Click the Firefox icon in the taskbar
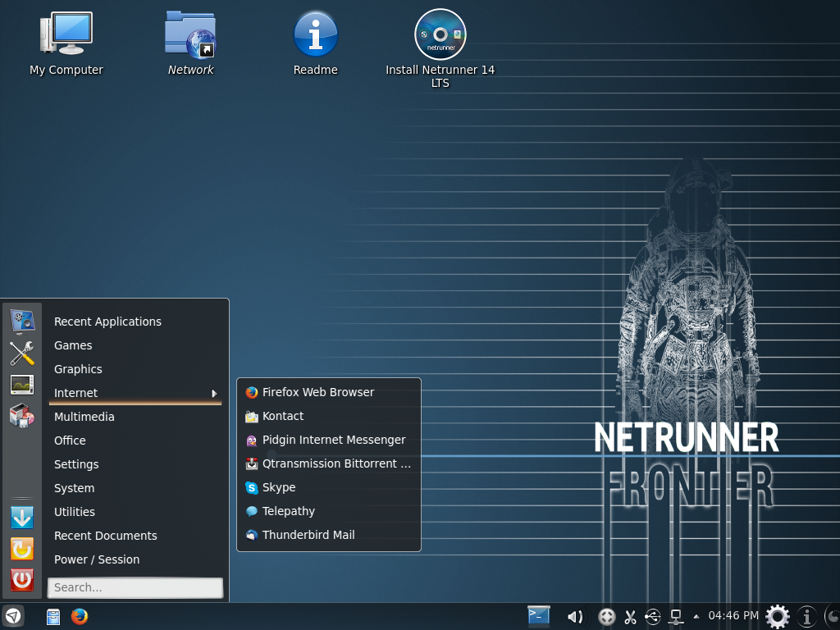840x630 pixels. (80, 616)
